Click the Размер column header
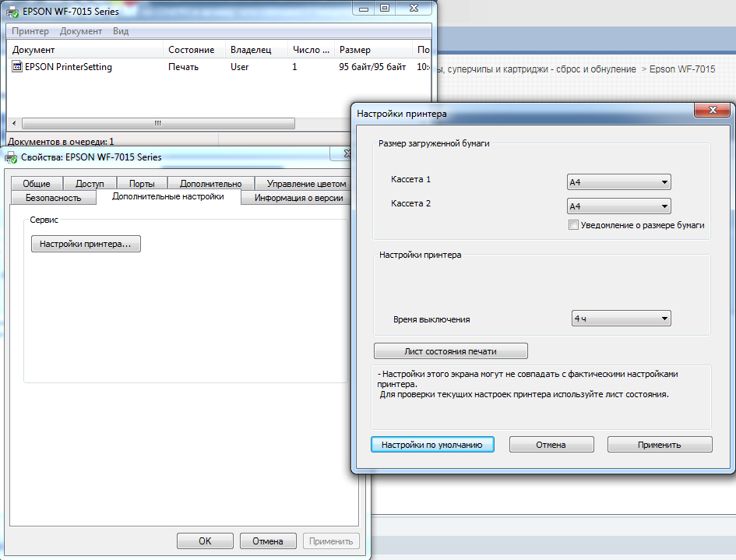 373,50
